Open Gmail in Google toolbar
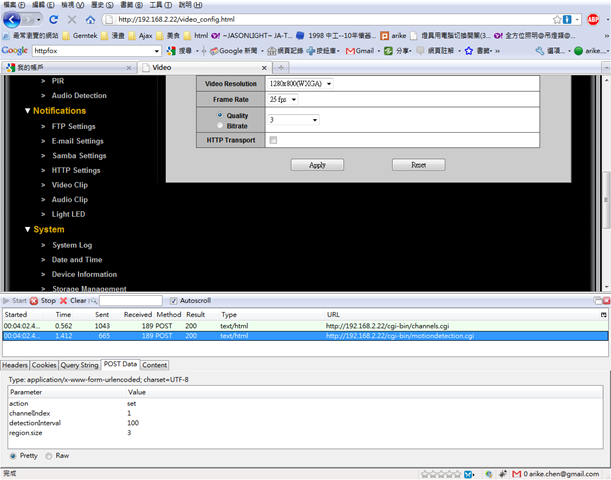Image resolution: width=611 pixels, height=480 pixels. [x=360, y=51]
